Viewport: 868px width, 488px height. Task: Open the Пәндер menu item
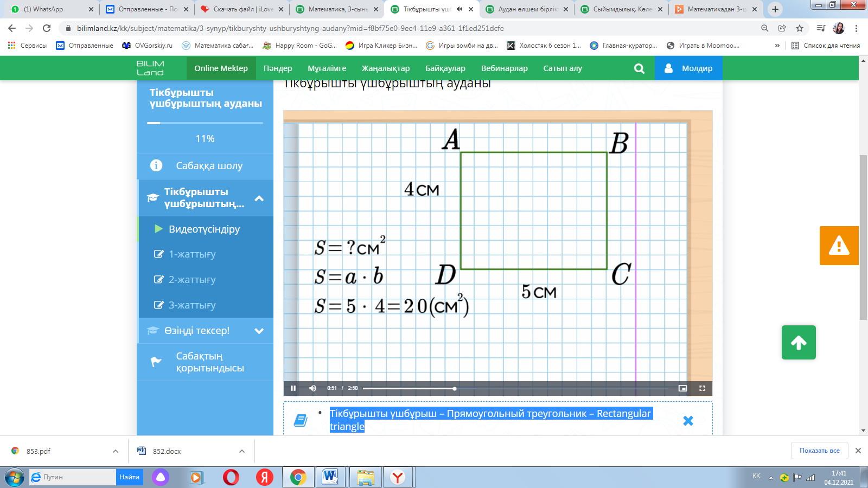tap(278, 68)
